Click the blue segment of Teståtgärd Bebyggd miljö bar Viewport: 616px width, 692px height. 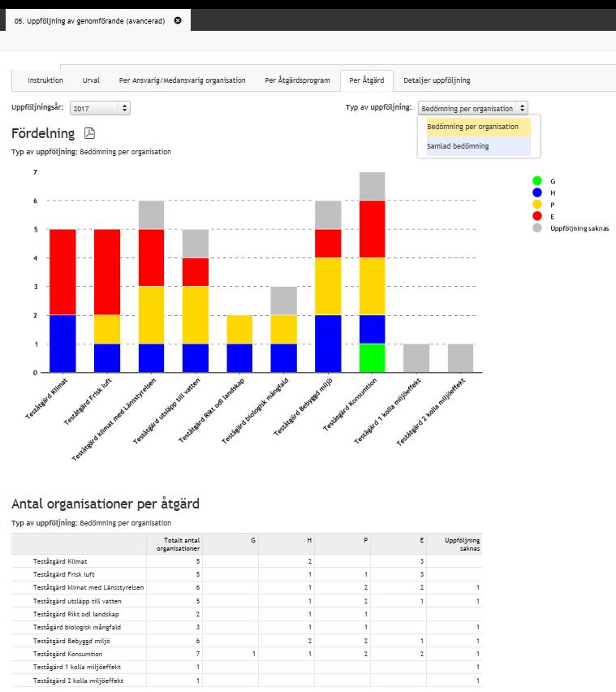pos(328,344)
